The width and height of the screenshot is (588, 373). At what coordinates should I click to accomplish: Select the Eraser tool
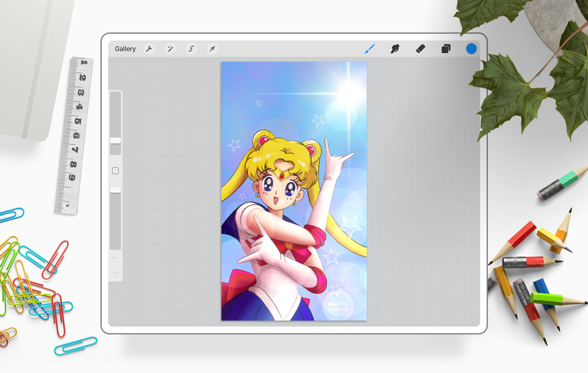pyautogui.click(x=420, y=49)
